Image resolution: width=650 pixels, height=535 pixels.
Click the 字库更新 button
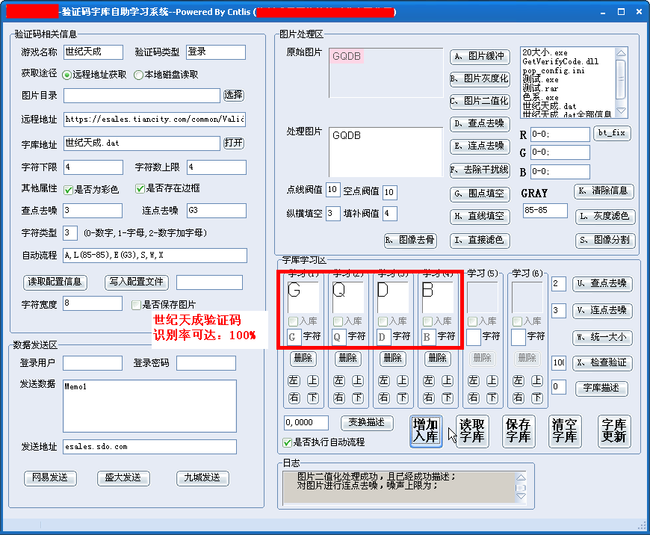[614, 431]
